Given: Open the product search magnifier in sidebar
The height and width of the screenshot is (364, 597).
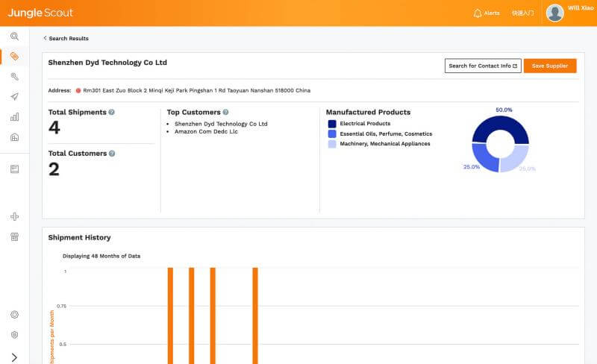Looking at the screenshot, I should coord(14,36).
